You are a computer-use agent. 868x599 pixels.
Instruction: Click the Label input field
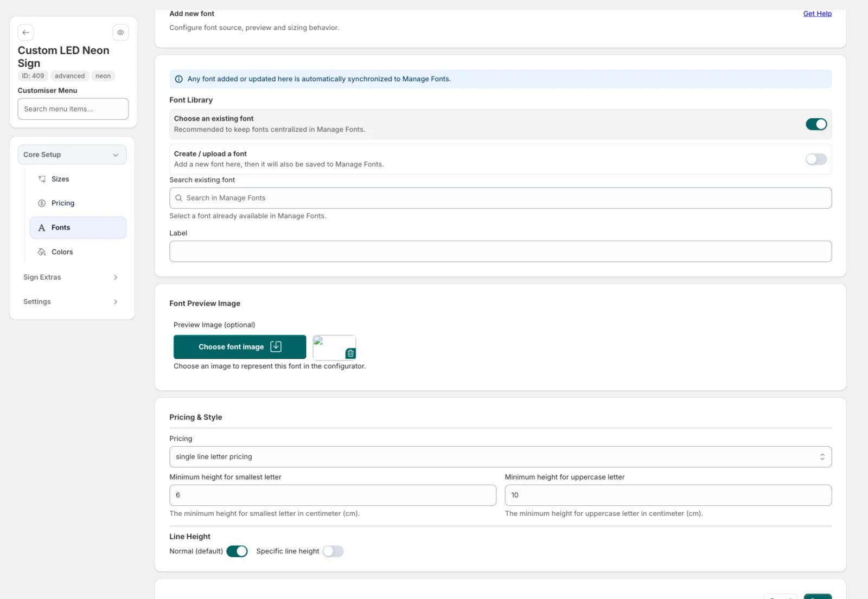(500, 252)
